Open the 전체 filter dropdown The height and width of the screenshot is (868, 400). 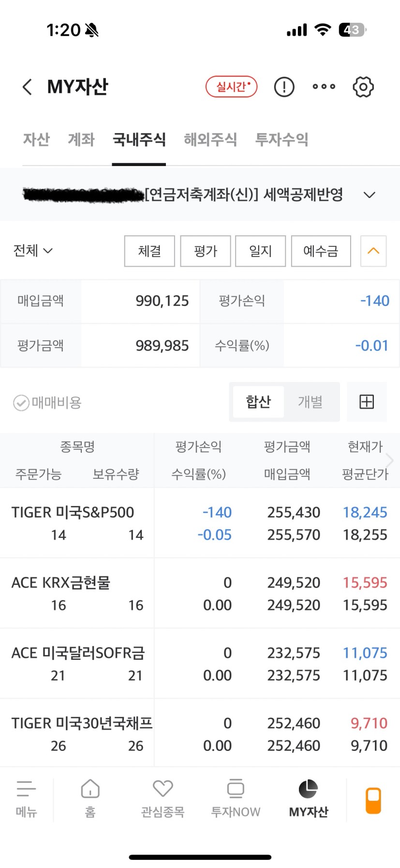tap(33, 251)
